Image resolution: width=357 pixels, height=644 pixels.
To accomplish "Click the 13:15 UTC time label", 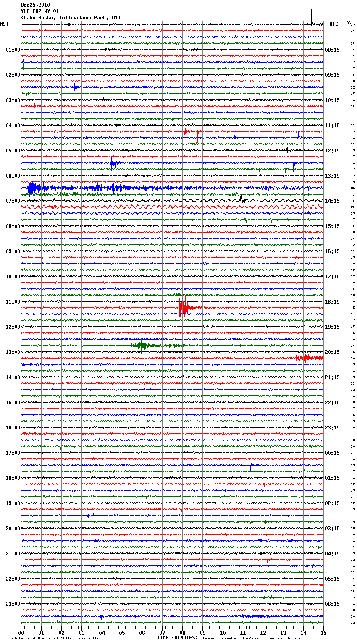I will pyautogui.click(x=332, y=176).
